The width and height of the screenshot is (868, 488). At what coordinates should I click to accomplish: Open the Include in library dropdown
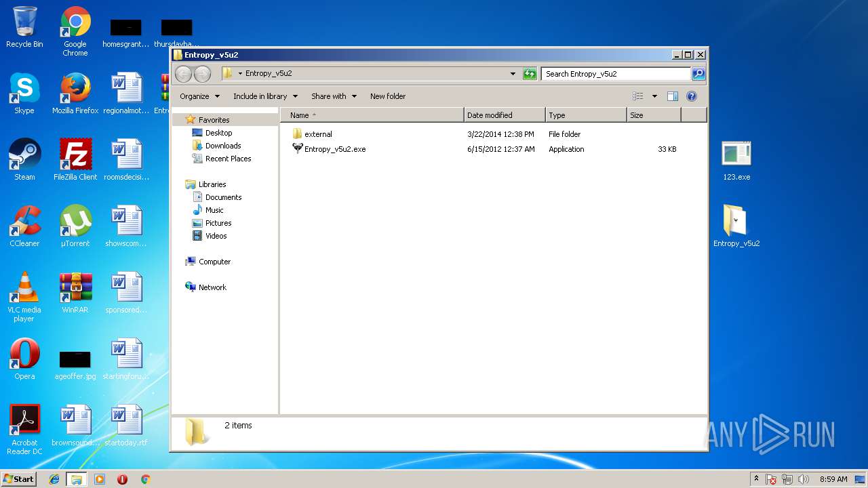click(x=265, y=96)
